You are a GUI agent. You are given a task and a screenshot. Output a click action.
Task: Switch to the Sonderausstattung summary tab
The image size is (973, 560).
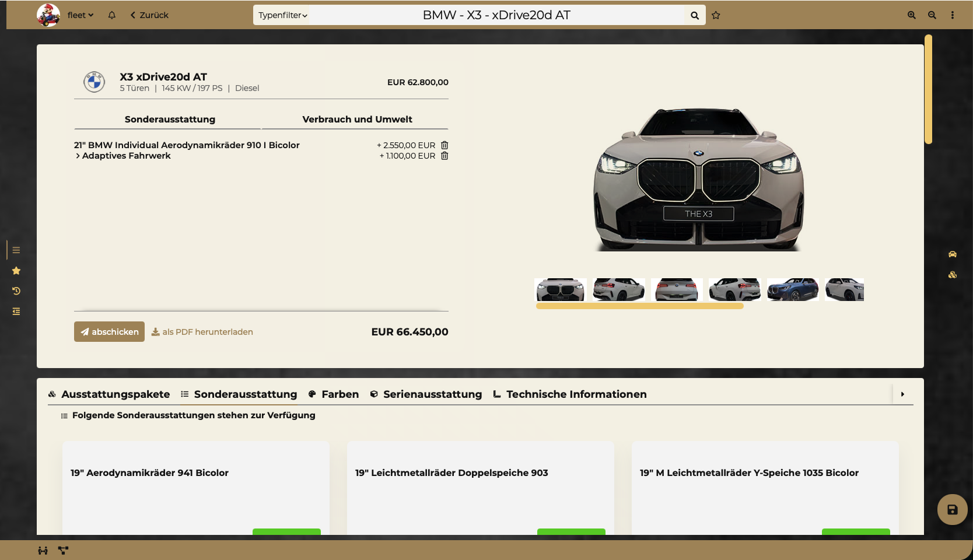click(x=170, y=119)
